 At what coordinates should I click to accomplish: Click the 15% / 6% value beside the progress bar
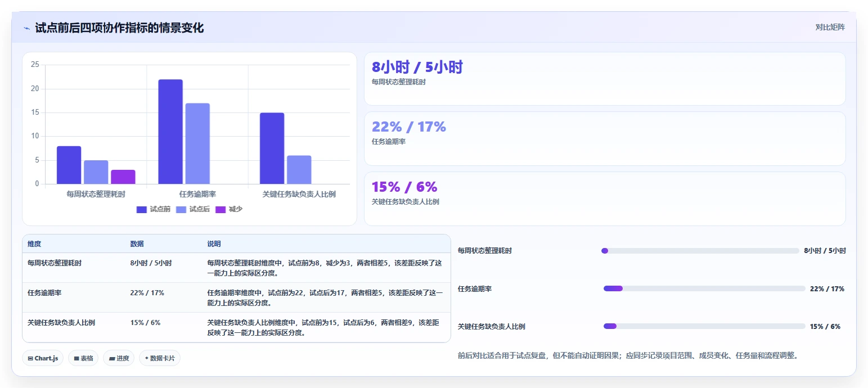[x=825, y=326]
